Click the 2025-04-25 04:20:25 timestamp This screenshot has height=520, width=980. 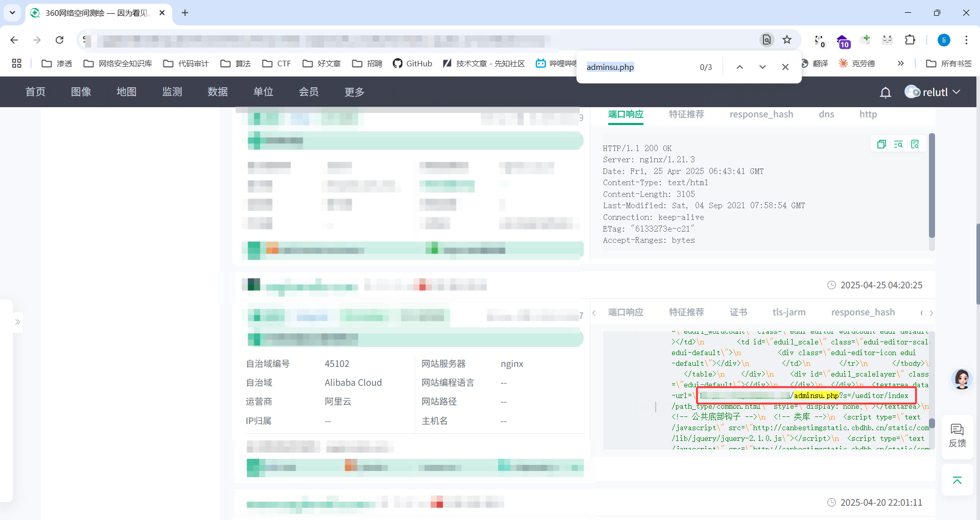click(x=881, y=285)
